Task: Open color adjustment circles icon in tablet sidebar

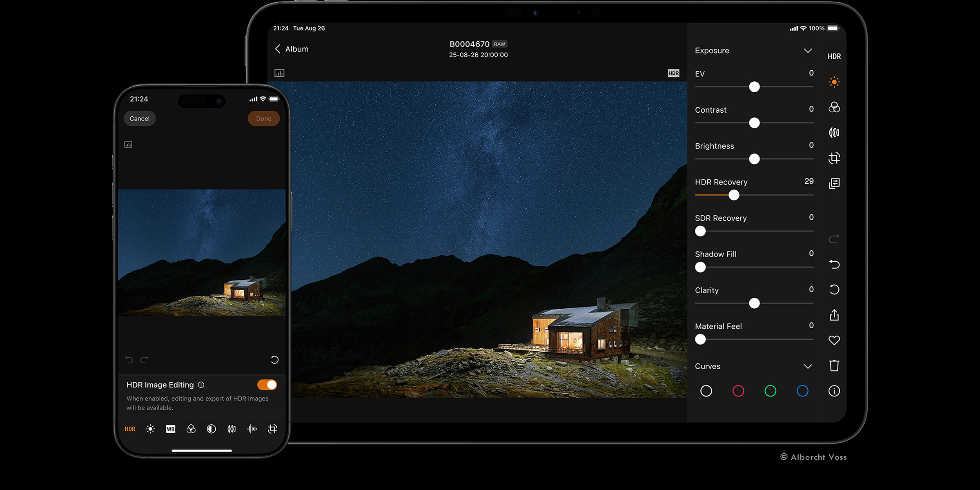Action: point(834,107)
